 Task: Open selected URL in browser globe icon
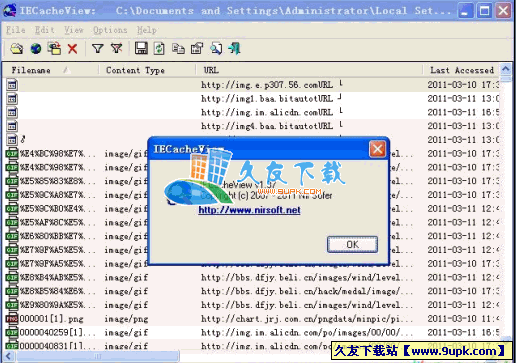(36, 49)
